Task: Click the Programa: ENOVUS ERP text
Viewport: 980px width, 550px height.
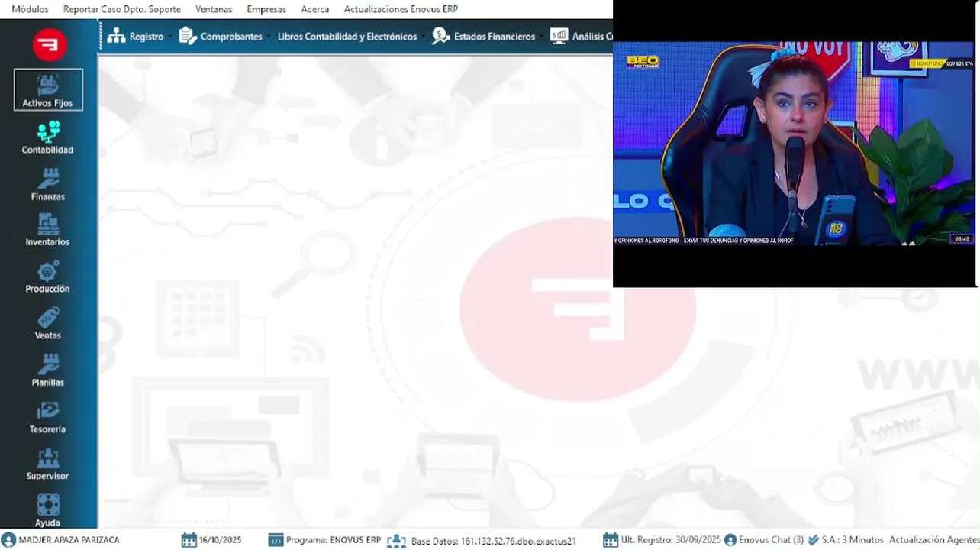Action: (334, 540)
